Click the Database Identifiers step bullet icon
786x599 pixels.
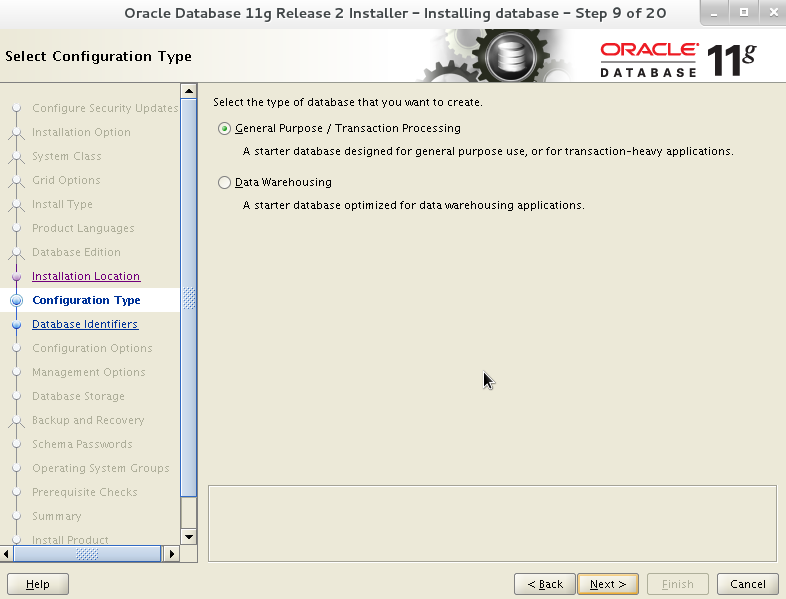coord(17,324)
